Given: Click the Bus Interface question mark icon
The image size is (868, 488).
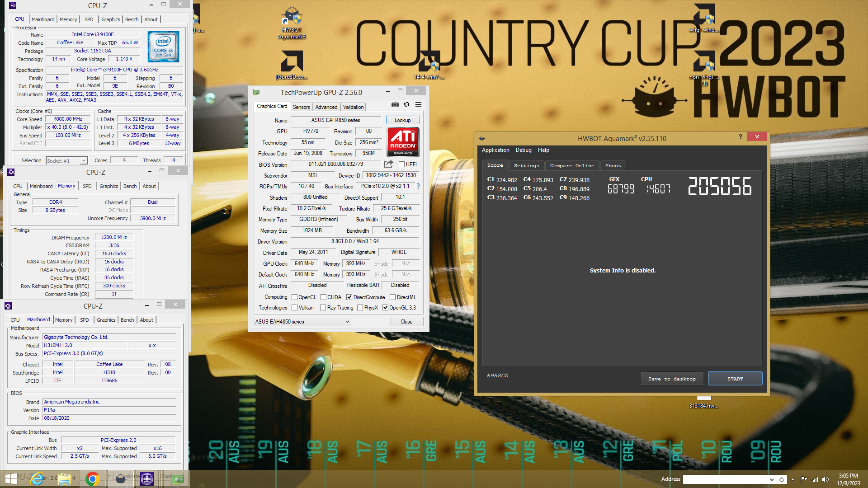Looking at the screenshot, I should (x=418, y=186).
